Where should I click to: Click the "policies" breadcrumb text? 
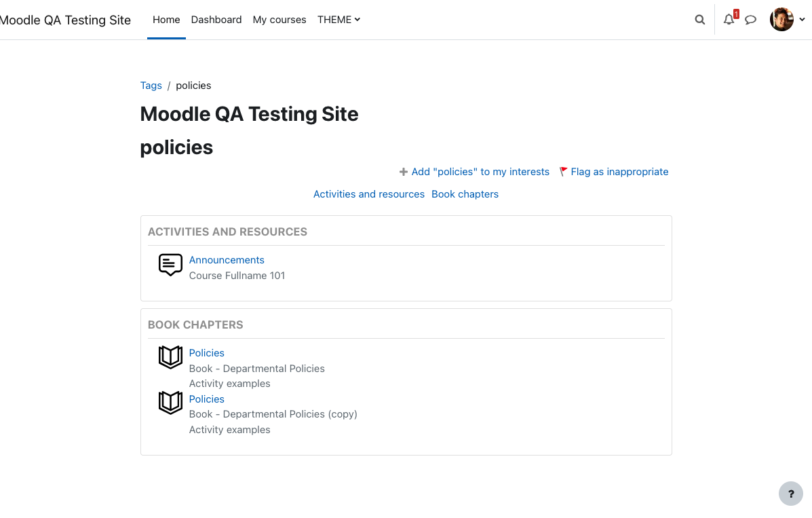click(193, 86)
